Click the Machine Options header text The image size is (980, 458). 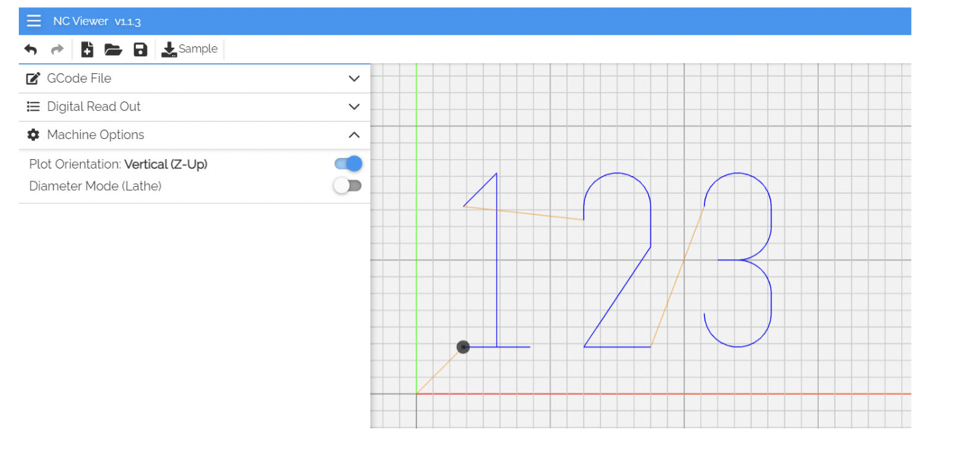pyautogui.click(x=95, y=135)
